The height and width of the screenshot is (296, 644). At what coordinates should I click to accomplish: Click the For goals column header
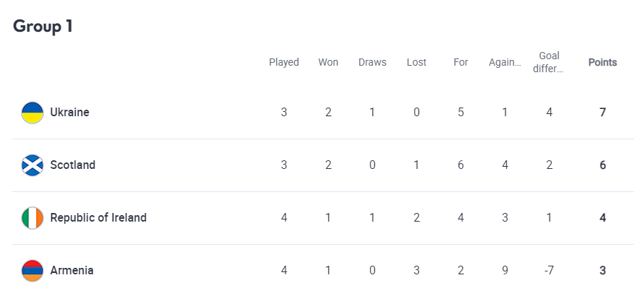pos(461,62)
